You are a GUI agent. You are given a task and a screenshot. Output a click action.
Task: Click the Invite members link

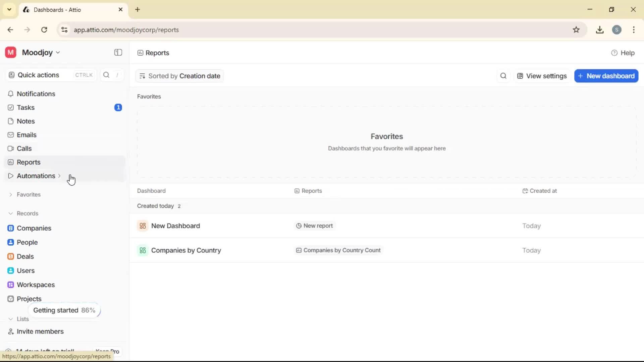(40, 331)
